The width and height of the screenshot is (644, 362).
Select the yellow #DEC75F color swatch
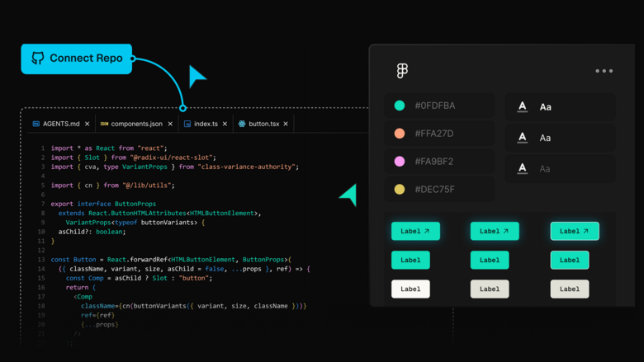[x=400, y=190]
